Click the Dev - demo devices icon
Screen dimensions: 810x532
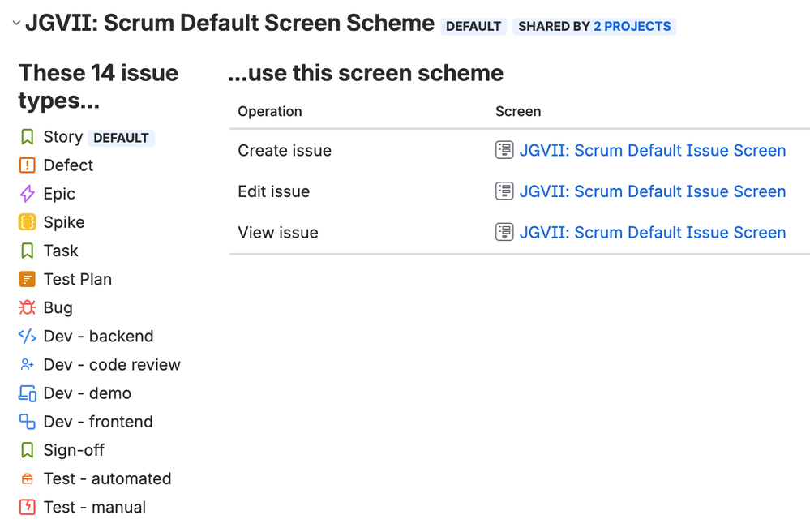coord(28,393)
